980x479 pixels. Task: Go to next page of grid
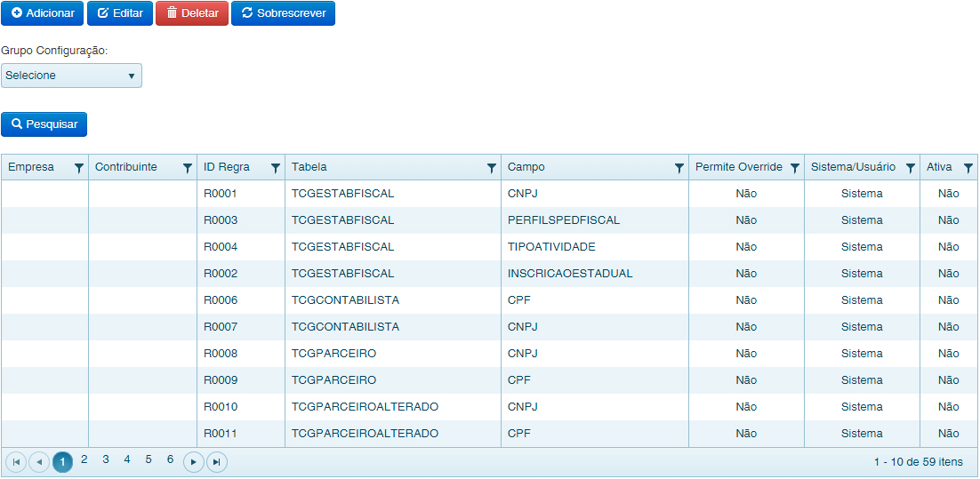coord(194,462)
